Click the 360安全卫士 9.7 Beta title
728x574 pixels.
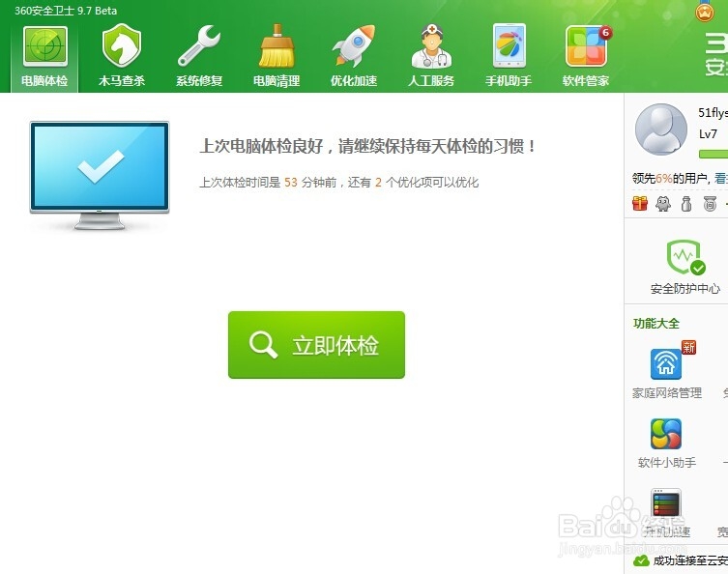coord(66,11)
